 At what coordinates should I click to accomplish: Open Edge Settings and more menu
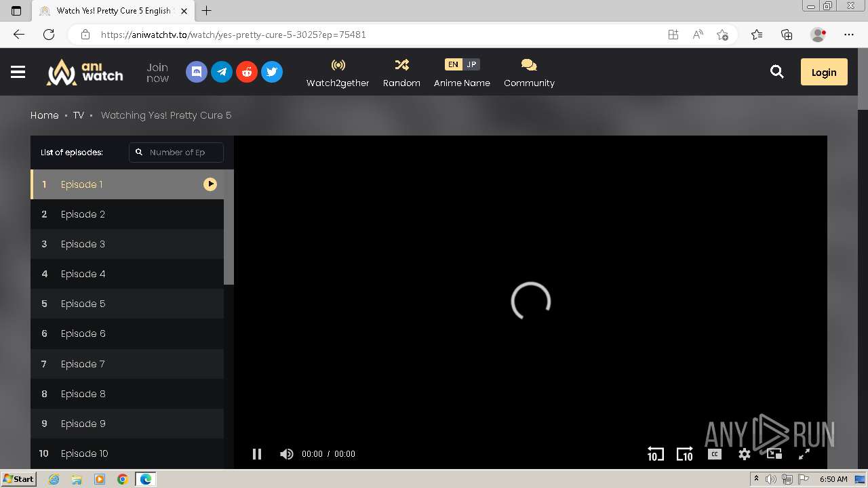[x=849, y=35]
